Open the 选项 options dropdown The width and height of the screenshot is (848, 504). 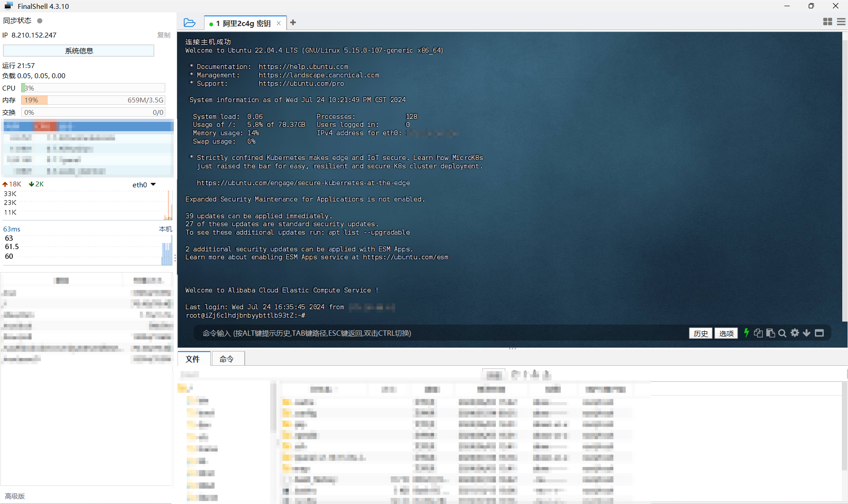726,333
